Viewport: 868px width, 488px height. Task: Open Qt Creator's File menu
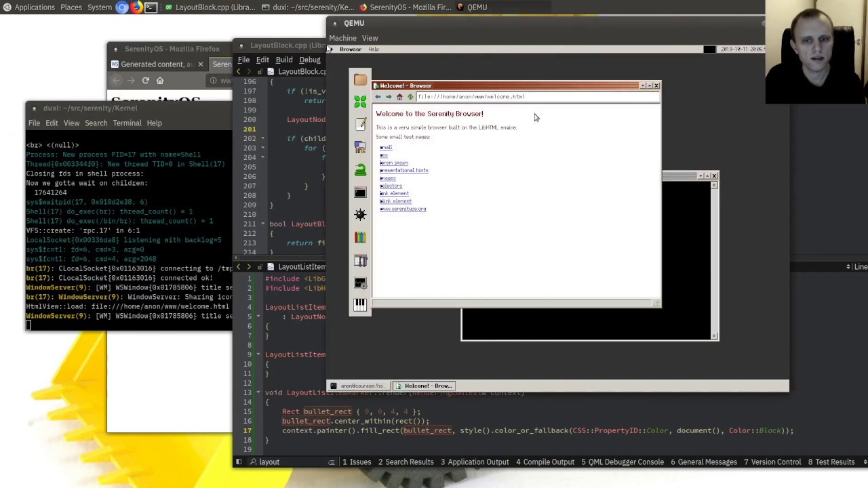tap(243, 60)
